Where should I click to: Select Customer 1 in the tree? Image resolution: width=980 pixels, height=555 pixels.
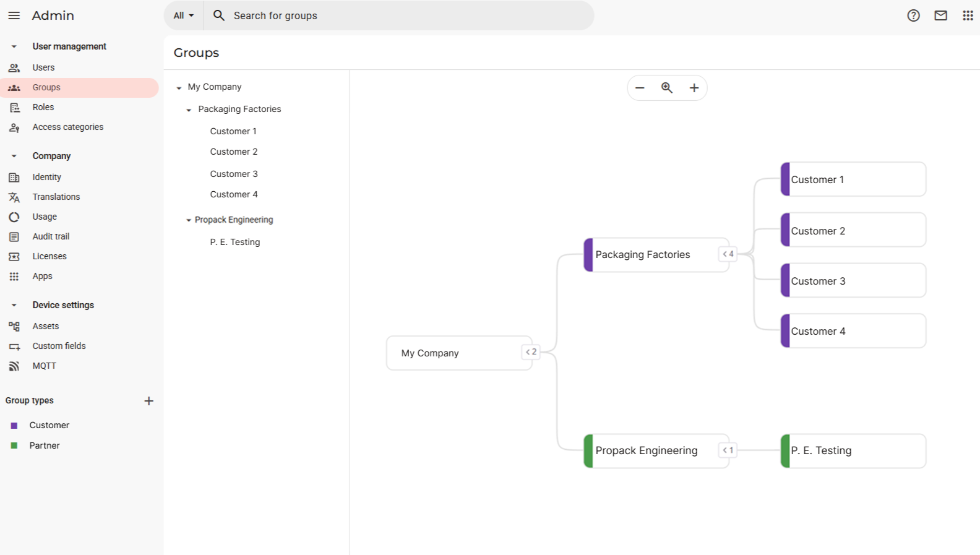(x=233, y=131)
